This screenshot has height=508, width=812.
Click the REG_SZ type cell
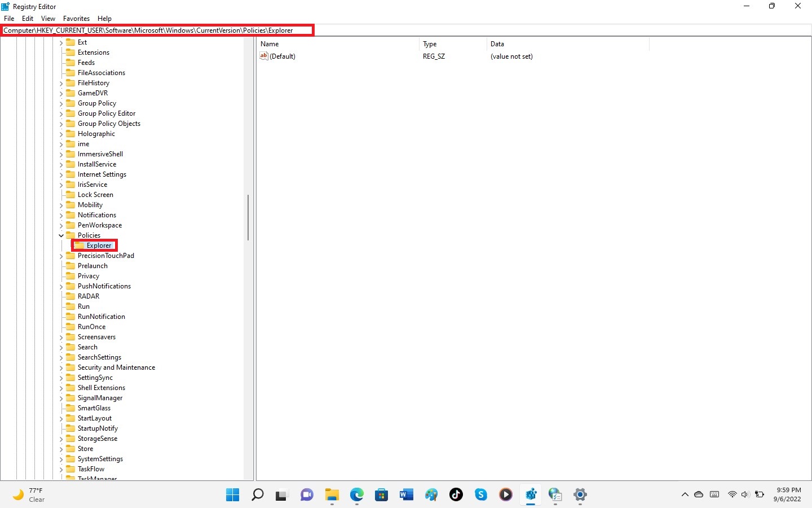(434, 56)
